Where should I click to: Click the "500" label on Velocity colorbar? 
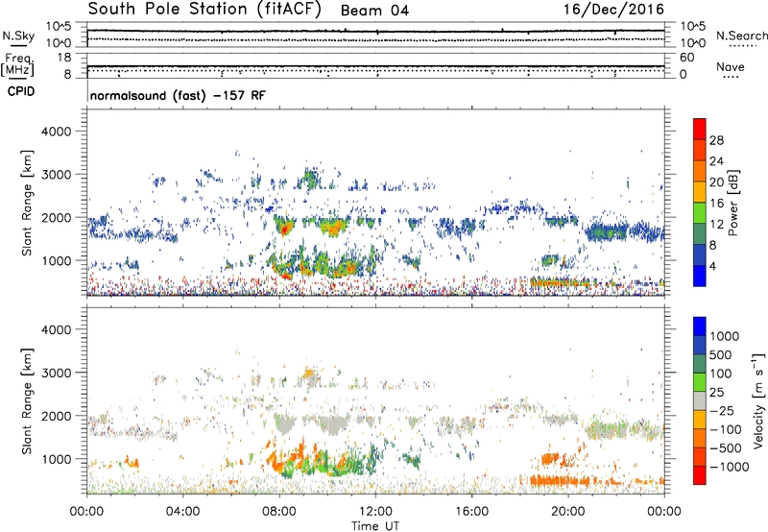(x=720, y=354)
